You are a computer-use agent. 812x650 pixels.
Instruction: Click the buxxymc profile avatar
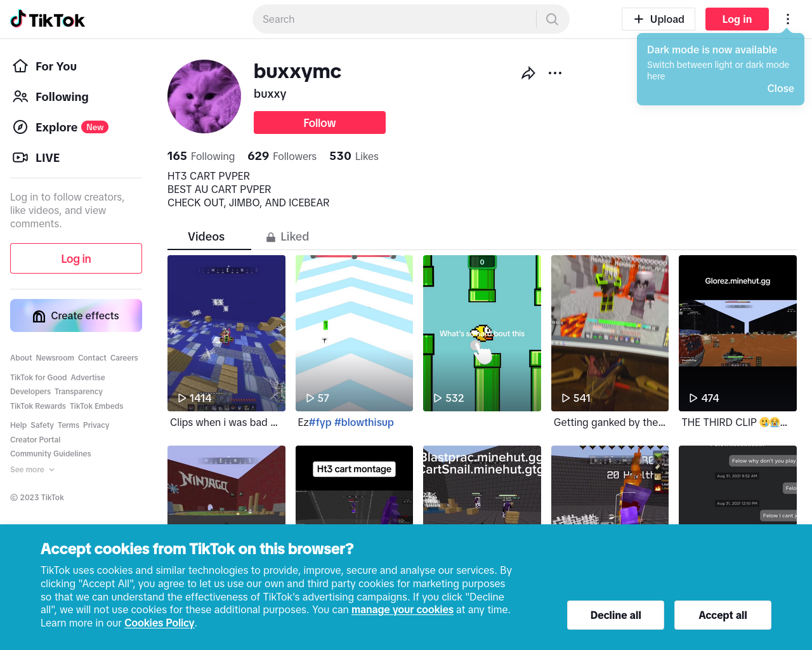tap(204, 96)
